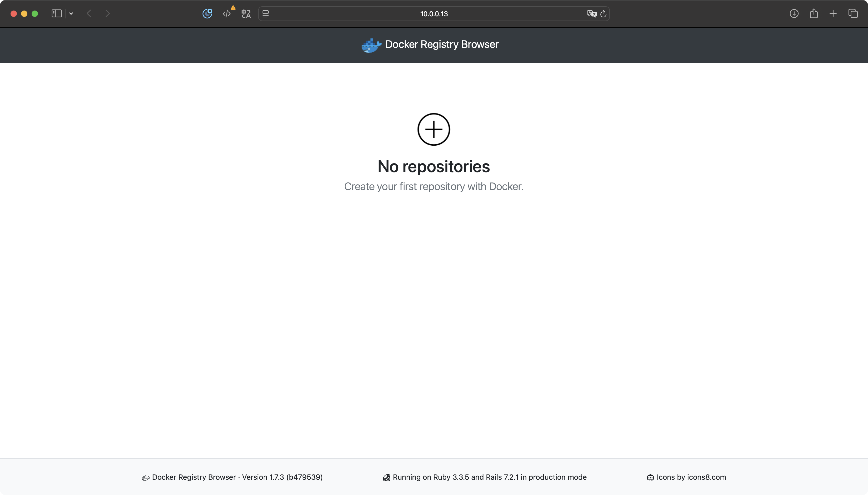The height and width of the screenshot is (495, 868).
Task: Click the translation icon inside address bar
Action: tap(591, 14)
